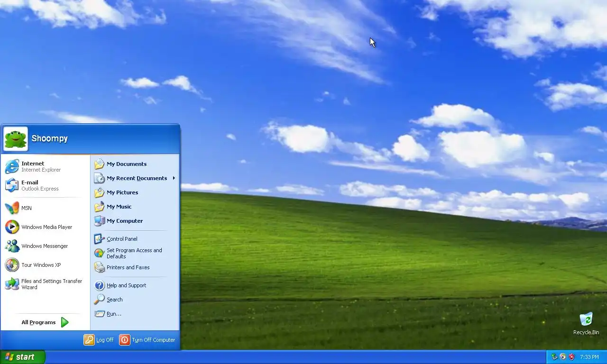Open the MSN butterfly icon
This screenshot has width=607, height=364.
pyautogui.click(x=12, y=208)
